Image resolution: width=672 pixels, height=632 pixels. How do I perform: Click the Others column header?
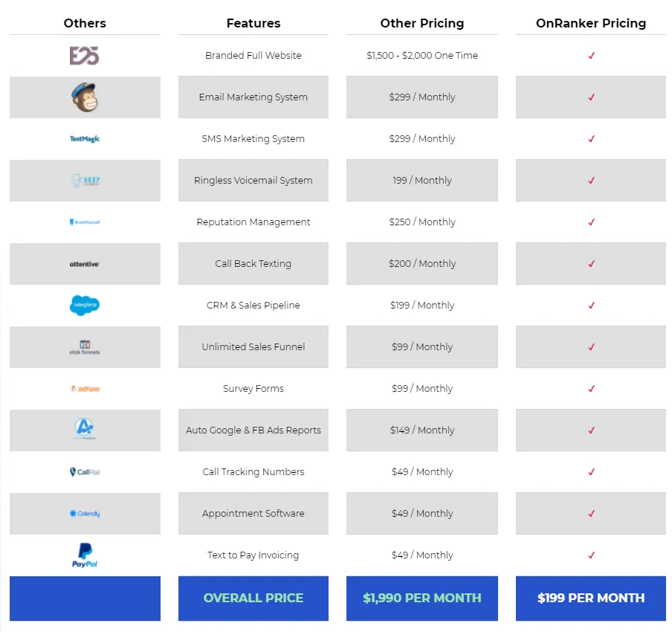tap(85, 23)
